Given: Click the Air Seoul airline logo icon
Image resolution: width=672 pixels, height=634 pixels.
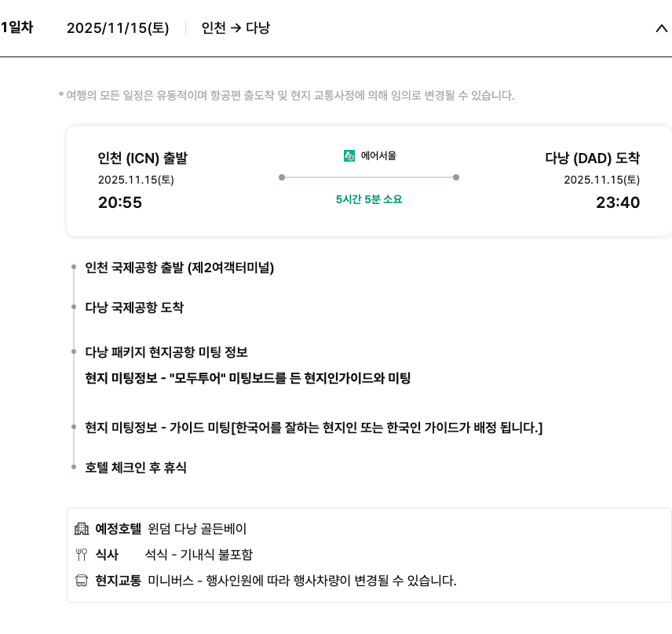Looking at the screenshot, I should click(349, 156).
